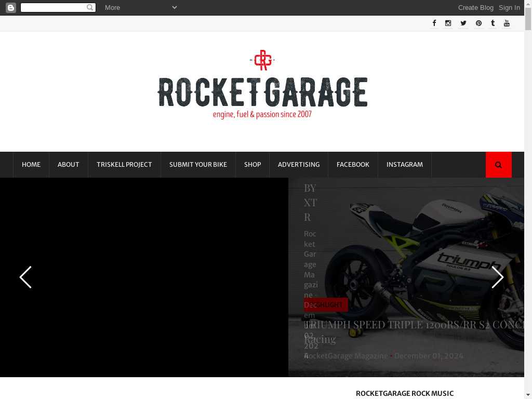The width and height of the screenshot is (532, 399).
Task: Show next slide with right arrow
Action: pos(497,277)
